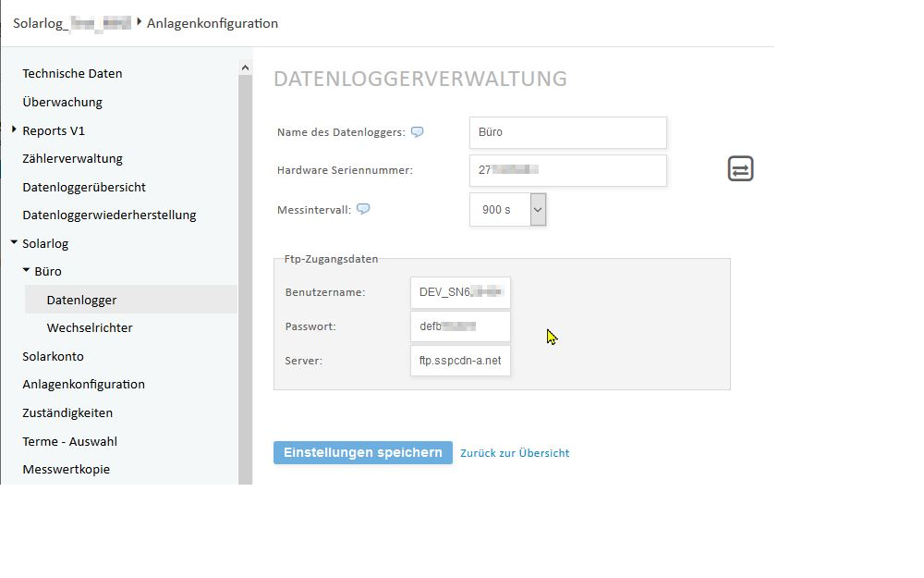
Task: Open Terme - Auswahl in the sidebar
Action: pyautogui.click(x=70, y=441)
